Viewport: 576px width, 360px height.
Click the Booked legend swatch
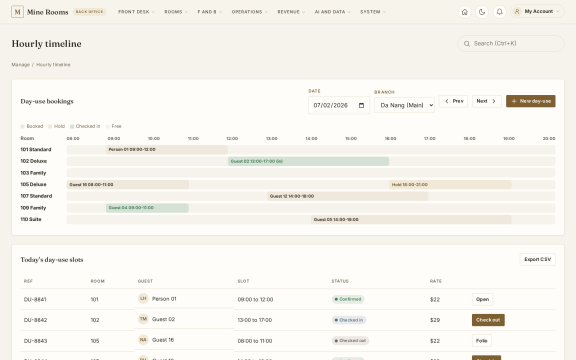[22, 126]
